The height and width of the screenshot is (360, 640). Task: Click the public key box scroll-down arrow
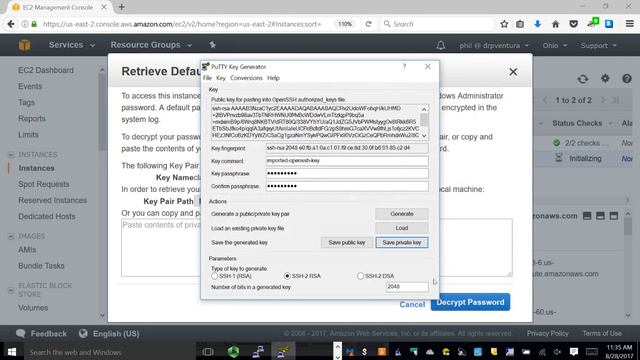point(424,136)
